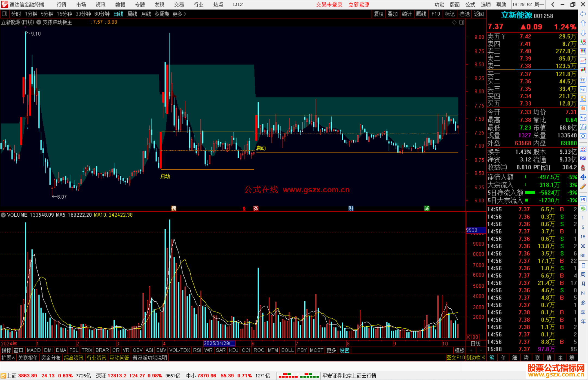Image resolution: width=588 pixels, height=380 pixels.
Task: Click the four-way move arrows icon
Action: [583, 177]
